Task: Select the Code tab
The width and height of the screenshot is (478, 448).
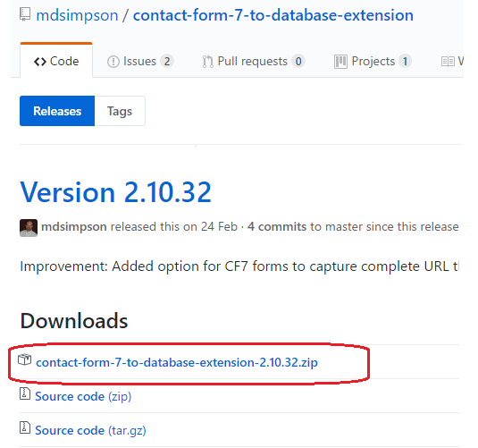Action: (56, 61)
